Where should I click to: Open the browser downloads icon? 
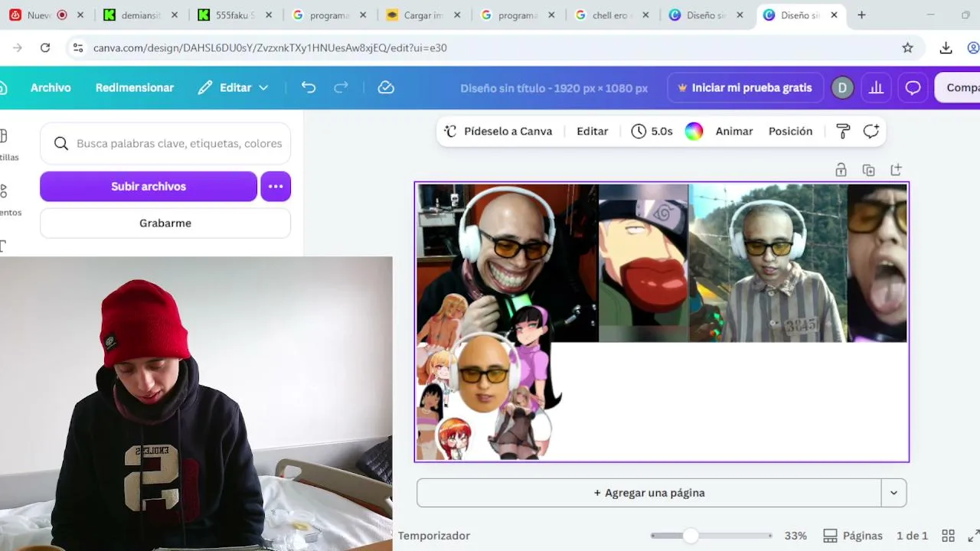(946, 47)
